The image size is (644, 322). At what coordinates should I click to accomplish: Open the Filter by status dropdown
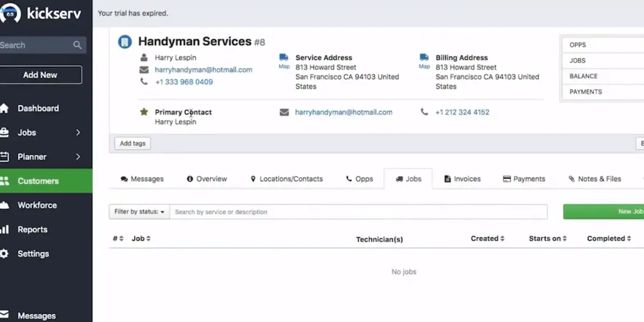(x=140, y=211)
